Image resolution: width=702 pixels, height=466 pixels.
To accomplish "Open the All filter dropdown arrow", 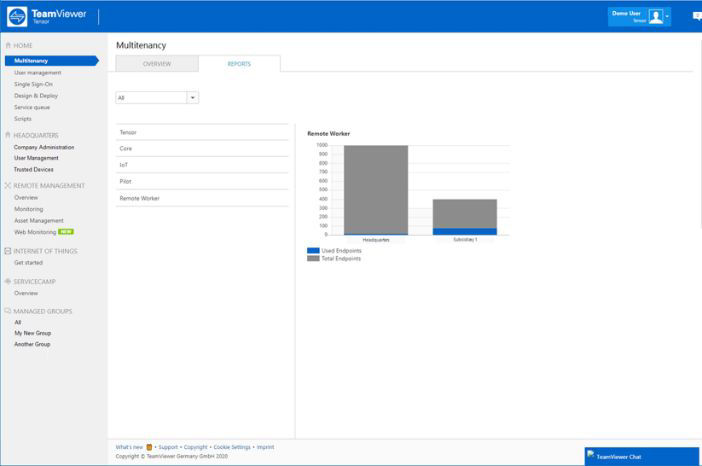I will pos(193,98).
